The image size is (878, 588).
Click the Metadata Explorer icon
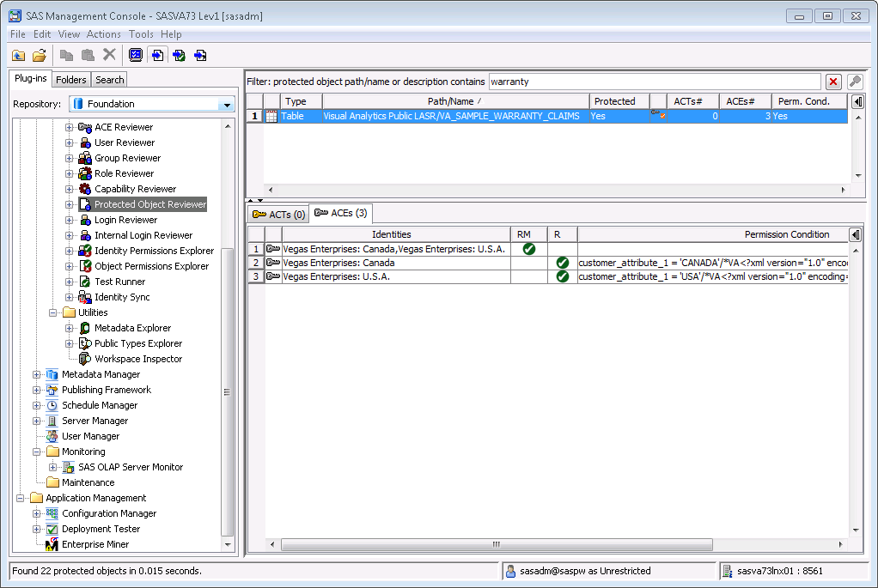pyautogui.click(x=85, y=328)
